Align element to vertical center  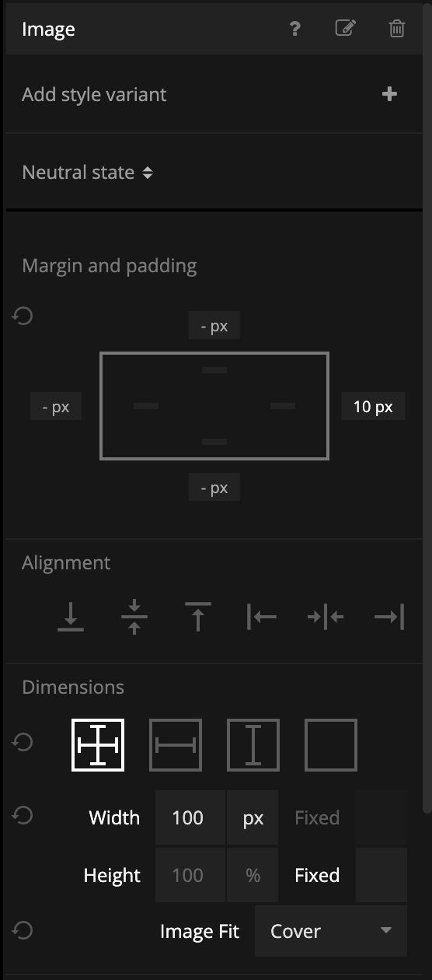[134, 617]
